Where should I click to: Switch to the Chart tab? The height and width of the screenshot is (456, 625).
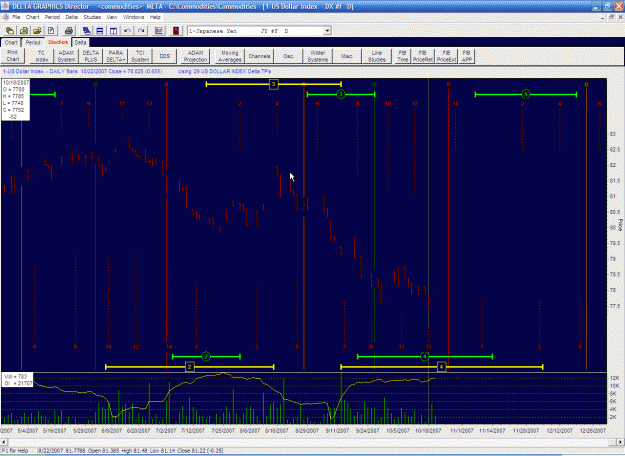coord(11,42)
